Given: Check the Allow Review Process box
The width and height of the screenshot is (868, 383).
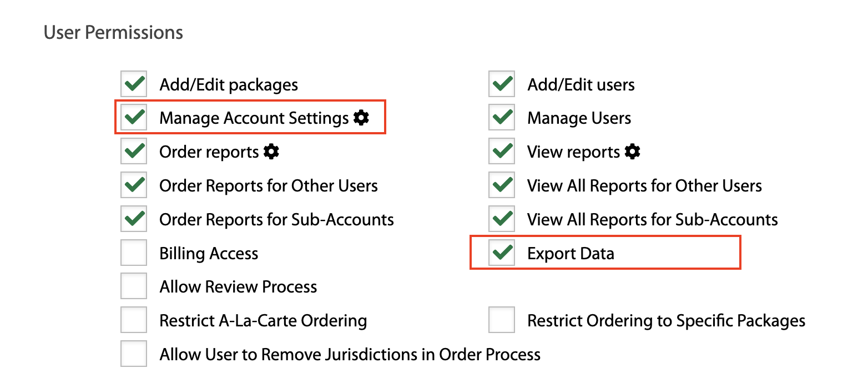Looking at the screenshot, I should (134, 286).
